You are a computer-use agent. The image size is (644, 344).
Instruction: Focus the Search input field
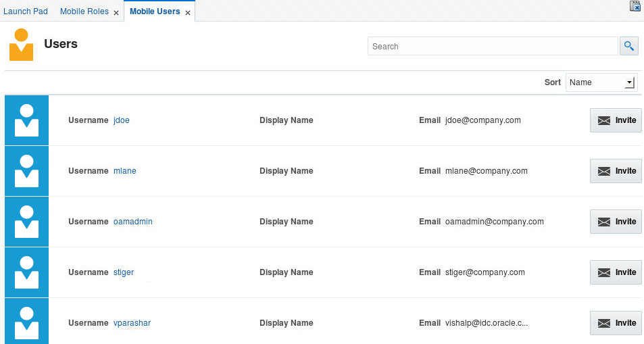point(492,47)
